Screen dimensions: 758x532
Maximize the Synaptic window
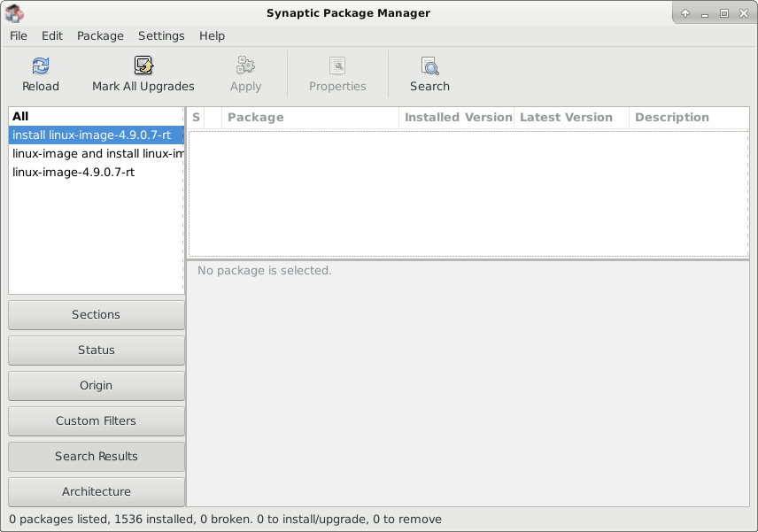pos(724,13)
